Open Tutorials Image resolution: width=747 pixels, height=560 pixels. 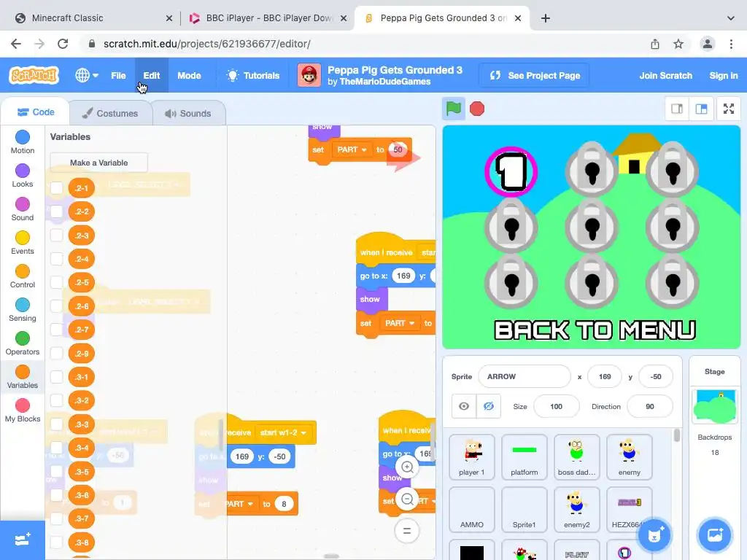coord(253,75)
